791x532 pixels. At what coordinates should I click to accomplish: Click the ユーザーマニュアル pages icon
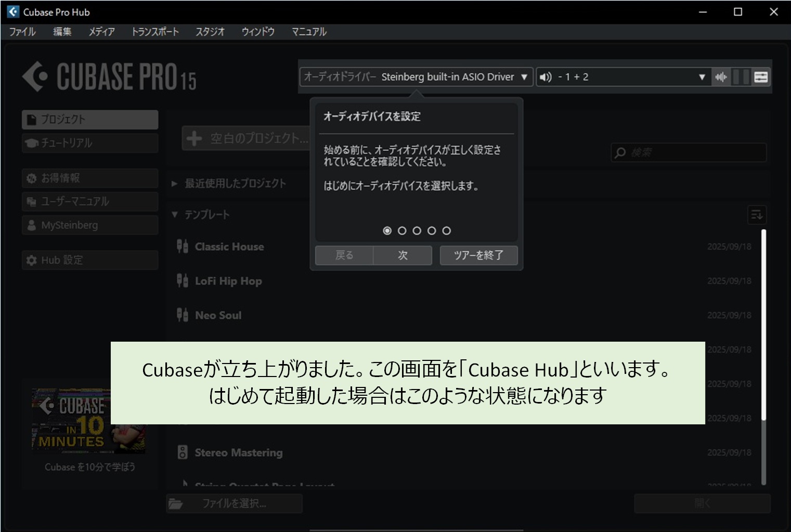coord(30,201)
